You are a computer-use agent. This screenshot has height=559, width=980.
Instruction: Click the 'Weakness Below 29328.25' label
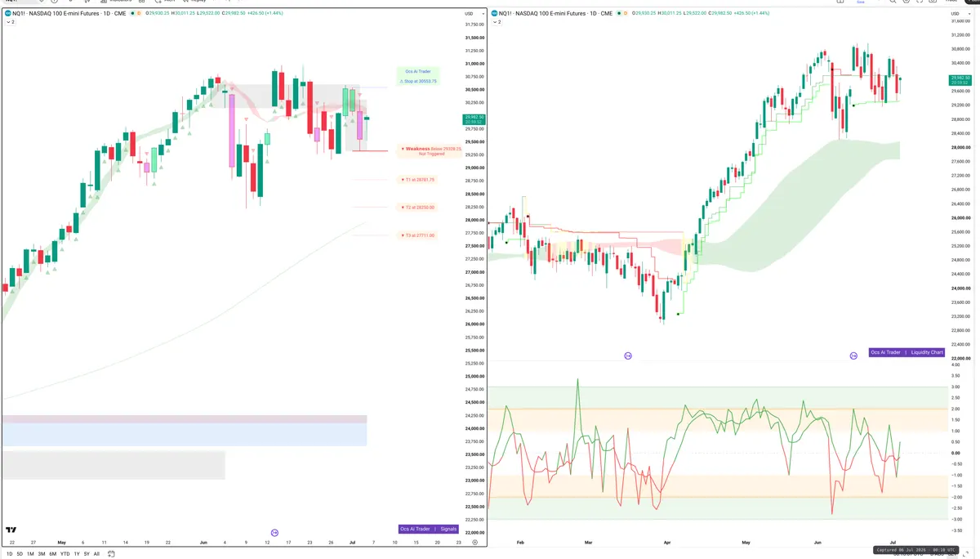[429, 150]
